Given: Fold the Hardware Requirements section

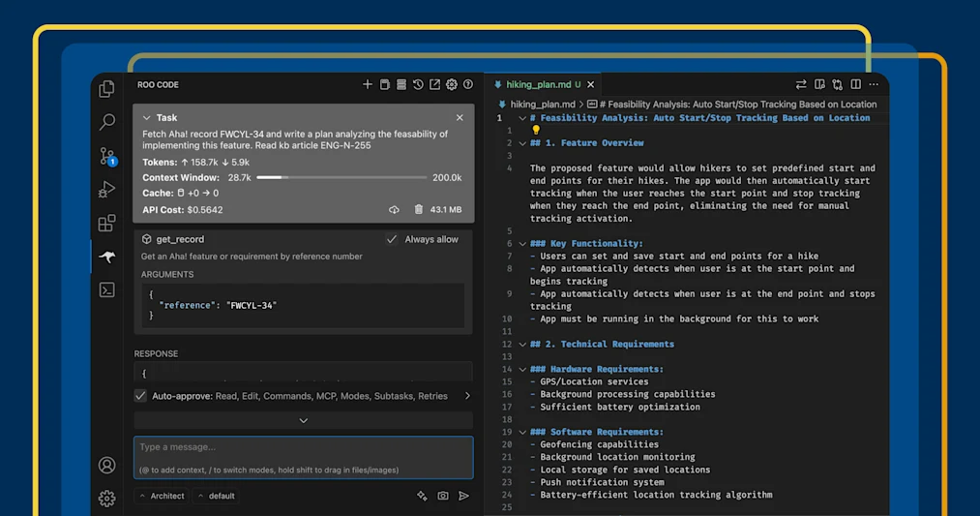Looking at the screenshot, I should (x=521, y=369).
